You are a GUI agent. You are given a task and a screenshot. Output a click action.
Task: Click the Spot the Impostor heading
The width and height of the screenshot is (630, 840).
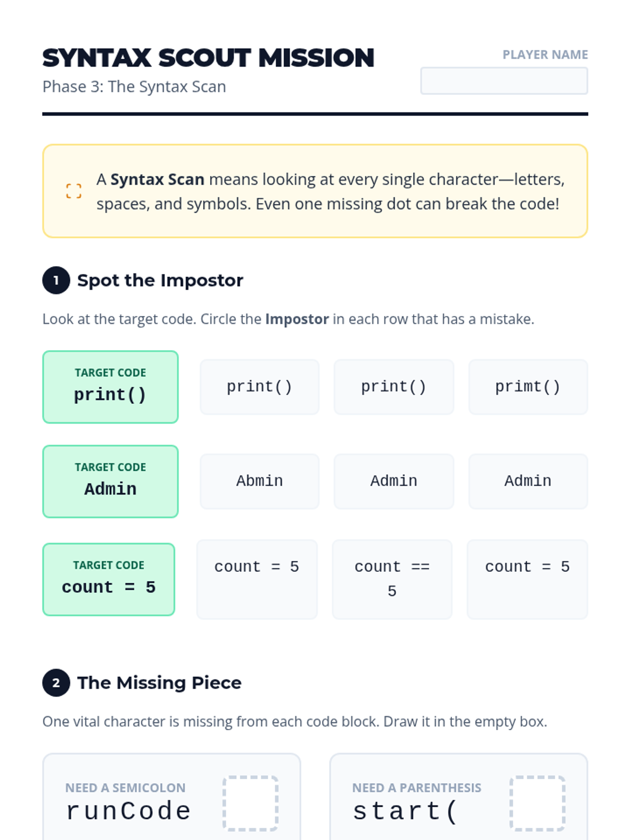[x=160, y=280]
